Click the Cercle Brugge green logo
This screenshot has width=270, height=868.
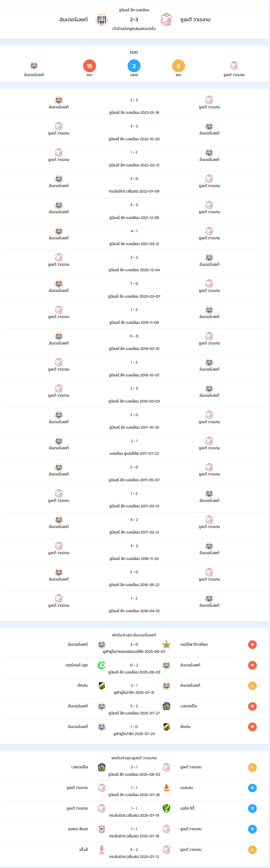tap(102, 665)
